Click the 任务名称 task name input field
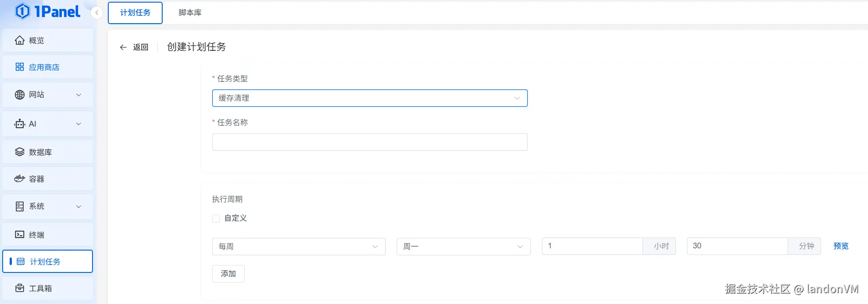 [369, 142]
